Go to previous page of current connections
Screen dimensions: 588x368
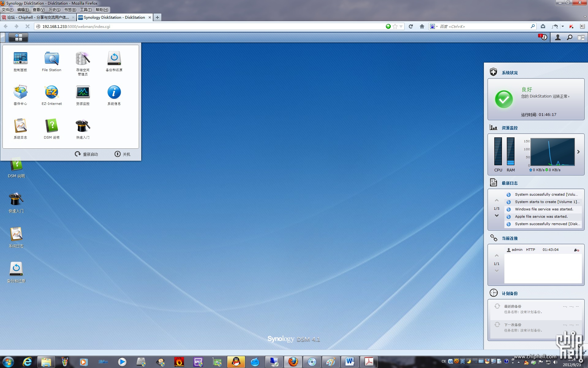tap(497, 256)
